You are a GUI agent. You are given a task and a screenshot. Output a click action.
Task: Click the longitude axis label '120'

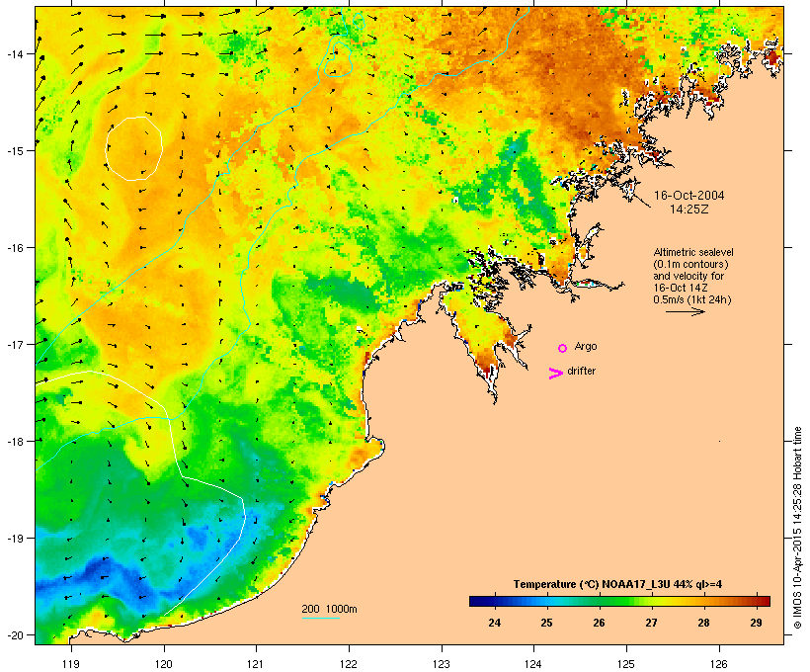coord(164,664)
